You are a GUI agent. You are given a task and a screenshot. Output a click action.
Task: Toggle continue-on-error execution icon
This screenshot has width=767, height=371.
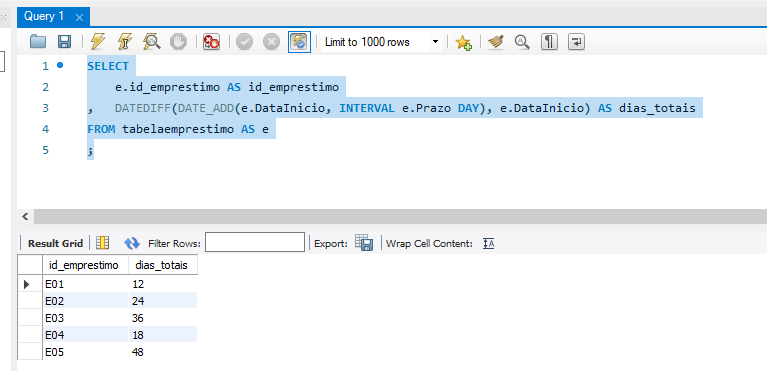pos(211,42)
